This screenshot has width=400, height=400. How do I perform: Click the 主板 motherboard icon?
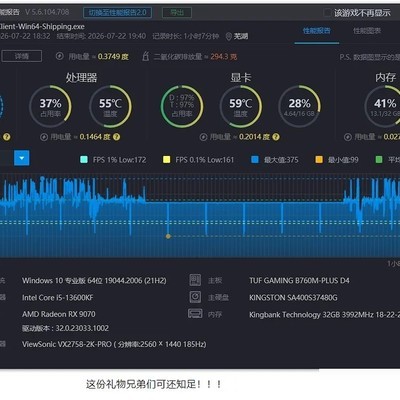[195, 280]
